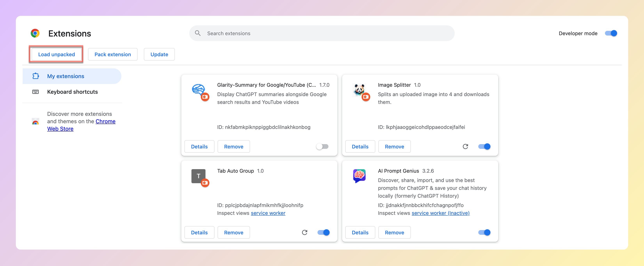Click the unpacked badge on Tab Auto Group icon
The width and height of the screenshot is (644, 266).
tap(205, 183)
